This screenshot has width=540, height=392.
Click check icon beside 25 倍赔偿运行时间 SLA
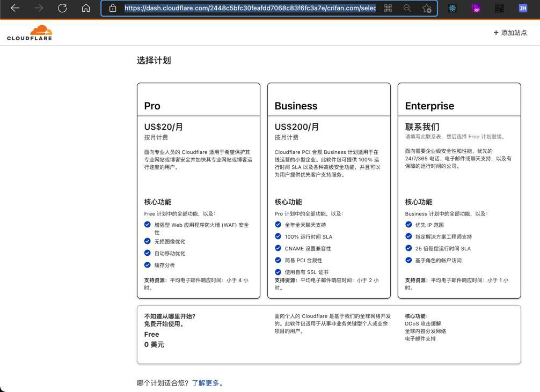pos(408,248)
